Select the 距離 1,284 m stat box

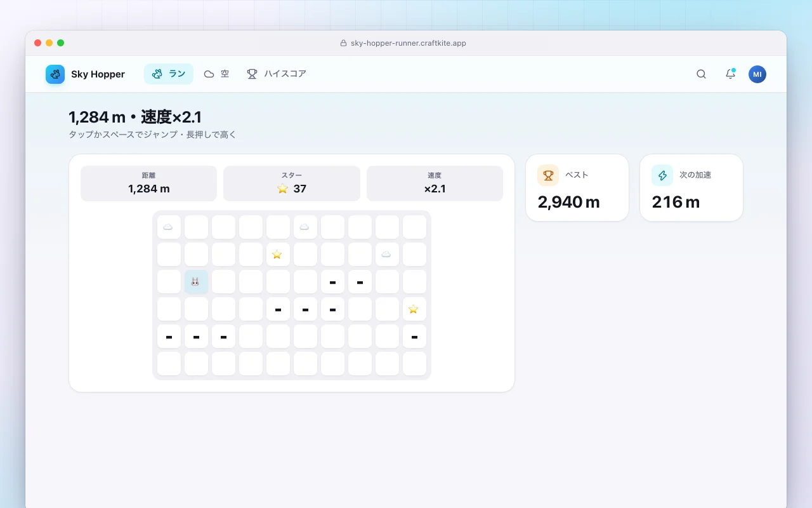(x=148, y=184)
